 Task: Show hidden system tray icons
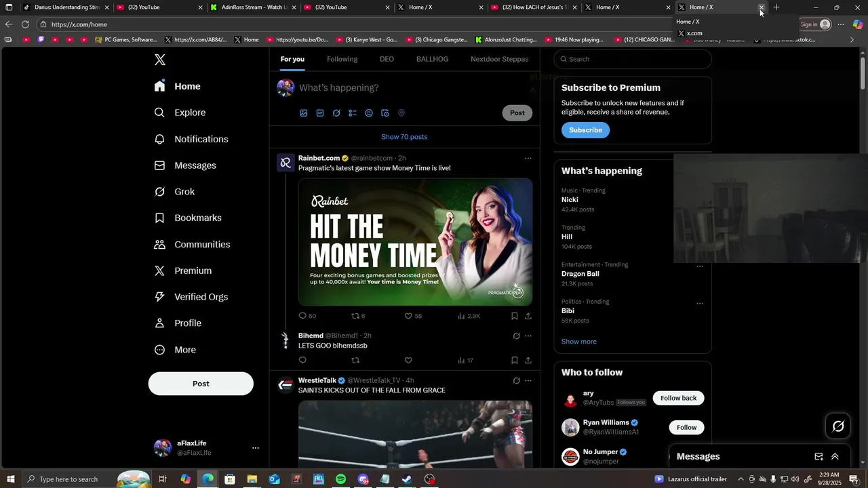click(741, 479)
